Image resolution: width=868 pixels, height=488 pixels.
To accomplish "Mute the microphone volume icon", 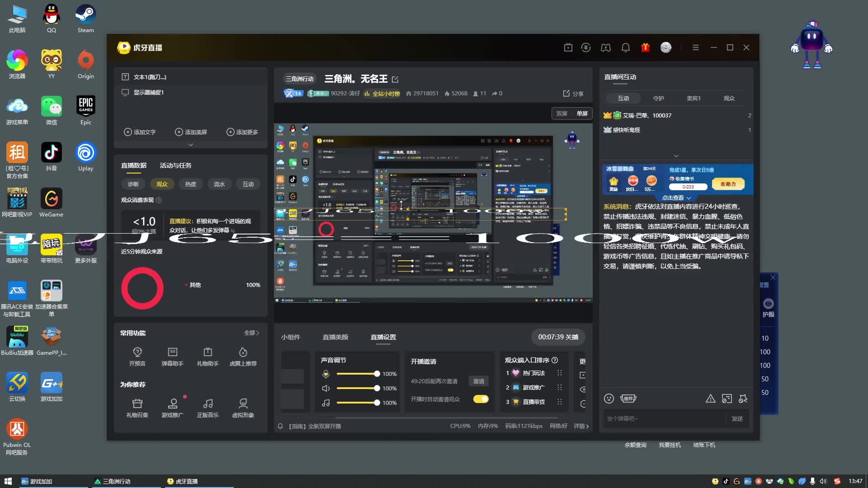I will pyautogui.click(x=325, y=374).
